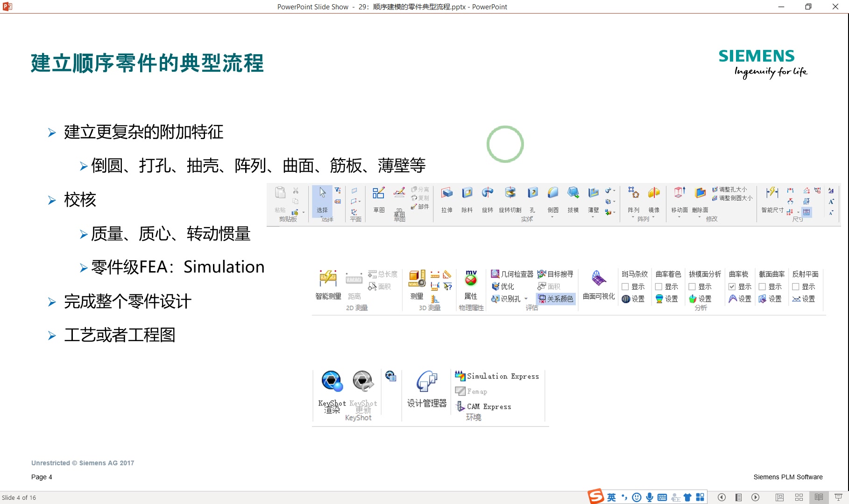Toggle Sogou punctuation mode
The width and height of the screenshot is (849, 504).
coord(624,497)
